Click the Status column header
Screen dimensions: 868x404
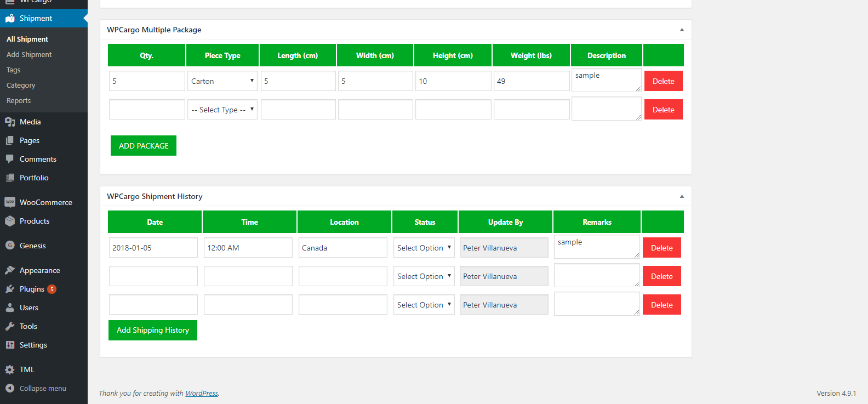425,222
